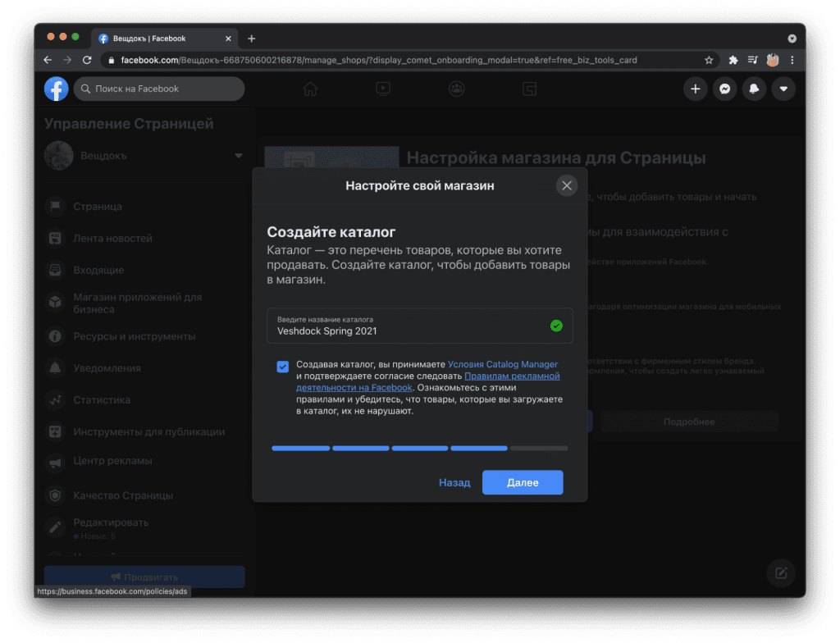840x643 pixels.
Task: Expand the Вещдокъ page selector
Action: click(239, 156)
